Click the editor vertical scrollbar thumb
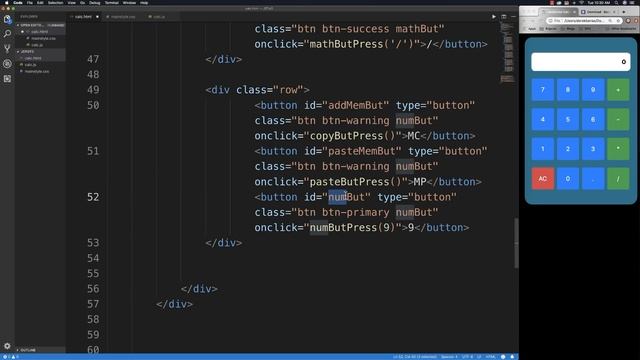Image resolution: width=640 pixels, height=360 pixels. [516, 242]
